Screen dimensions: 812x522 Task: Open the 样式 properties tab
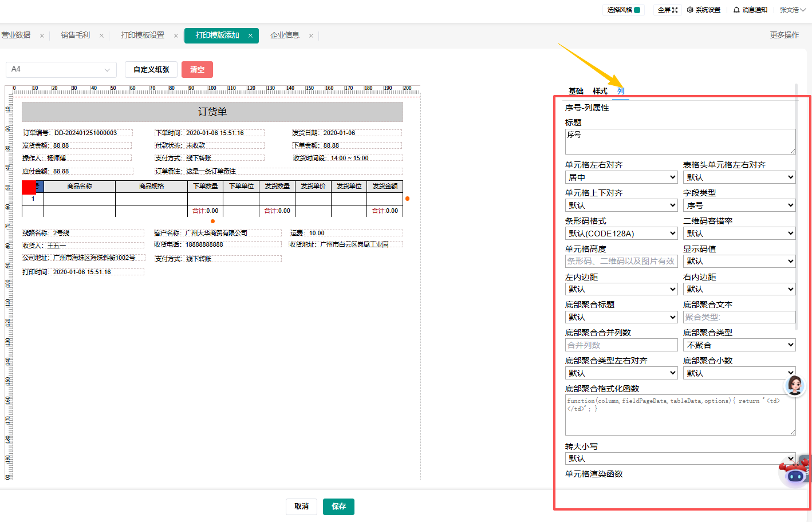[600, 91]
